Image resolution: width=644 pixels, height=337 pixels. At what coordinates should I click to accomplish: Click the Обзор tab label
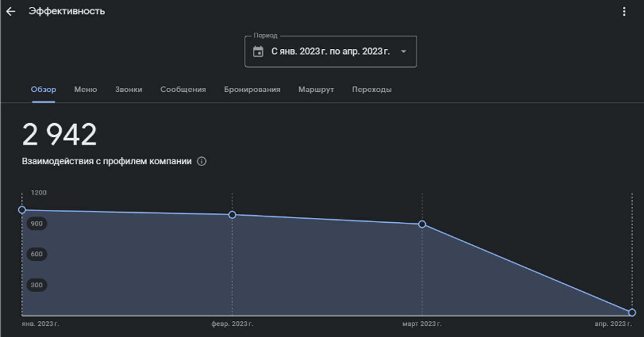click(x=43, y=89)
